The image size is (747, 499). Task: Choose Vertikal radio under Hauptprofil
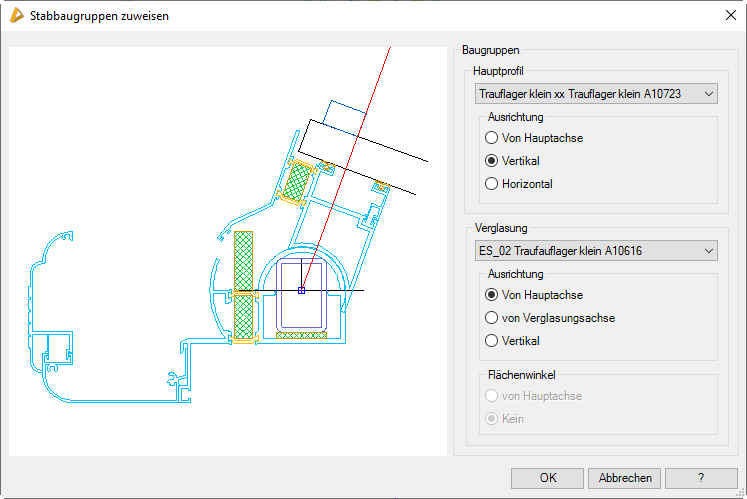(x=491, y=161)
